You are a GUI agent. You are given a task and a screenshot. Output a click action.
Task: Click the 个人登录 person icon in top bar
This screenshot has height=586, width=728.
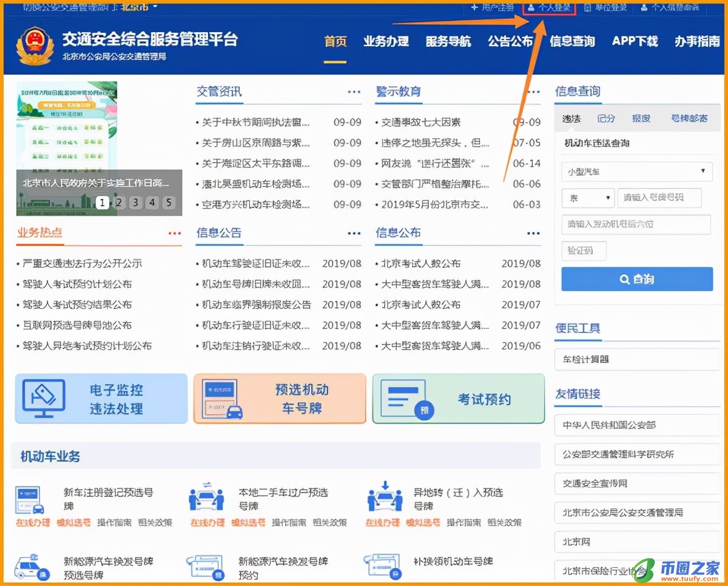point(532,7)
